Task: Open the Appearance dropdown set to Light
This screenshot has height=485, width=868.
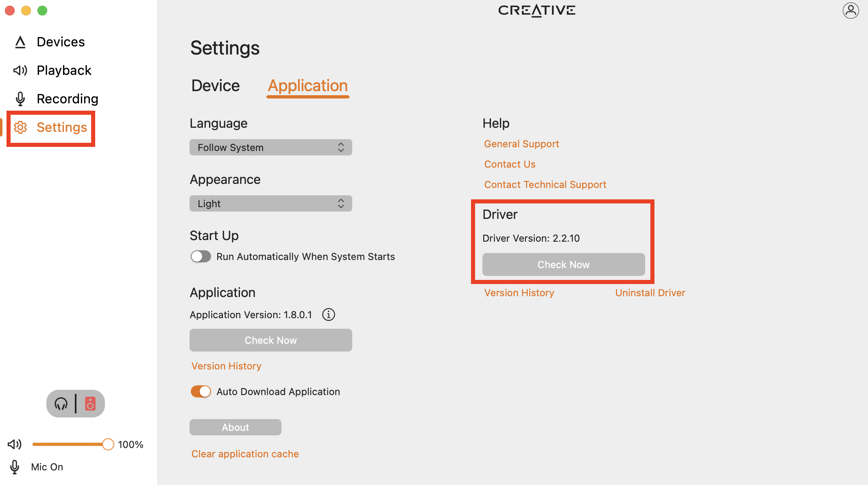Action: tap(270, 203)
